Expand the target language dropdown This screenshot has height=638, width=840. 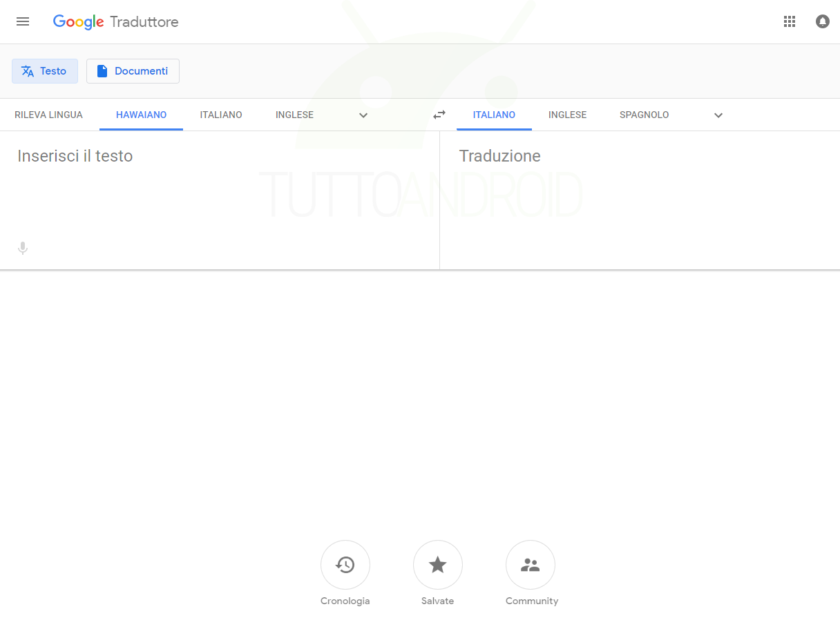pyautogui.click(x=718, y=115)
